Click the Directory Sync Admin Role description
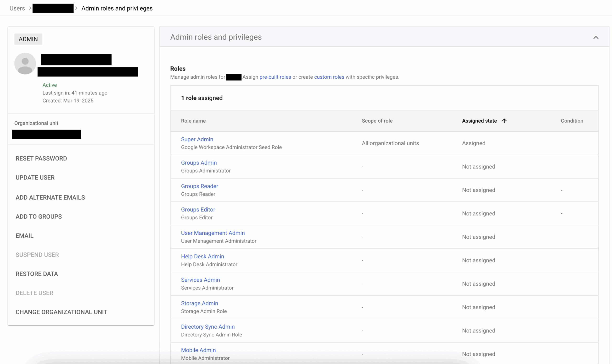Screen dimensions: 612x364 pos(211,335)
